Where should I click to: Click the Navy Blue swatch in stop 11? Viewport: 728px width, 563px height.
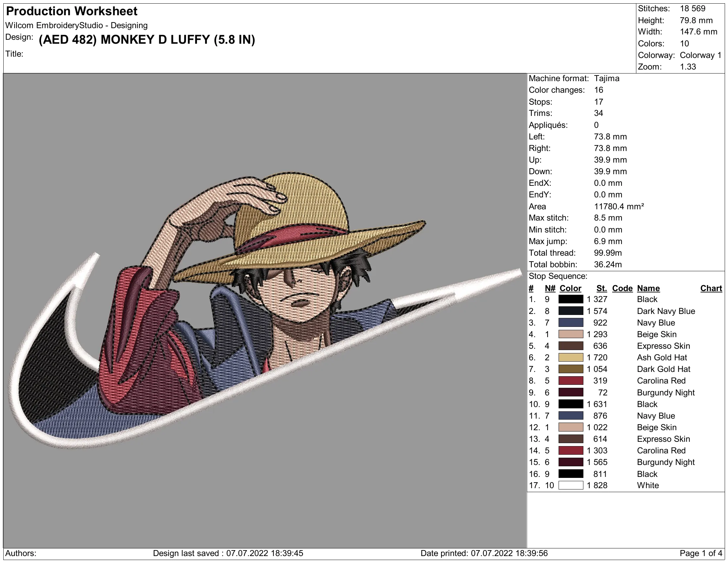[571, 416]
